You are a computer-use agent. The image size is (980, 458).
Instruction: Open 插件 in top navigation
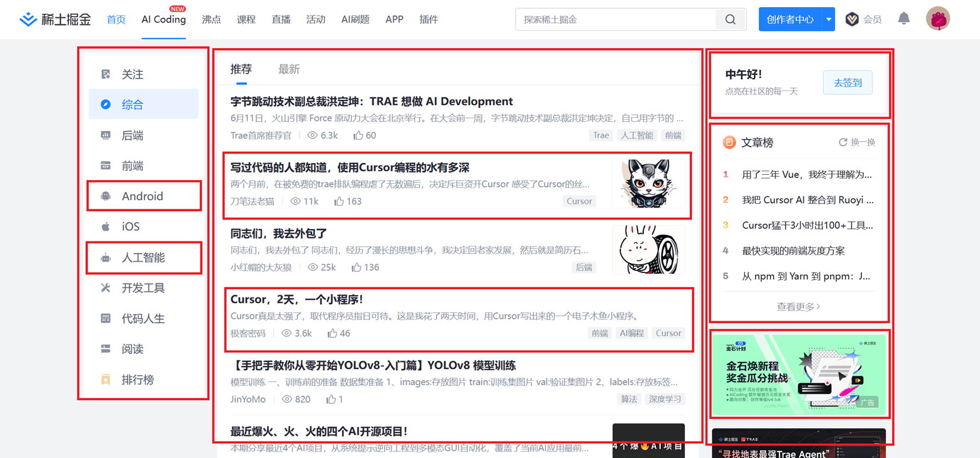coord(429,20)
